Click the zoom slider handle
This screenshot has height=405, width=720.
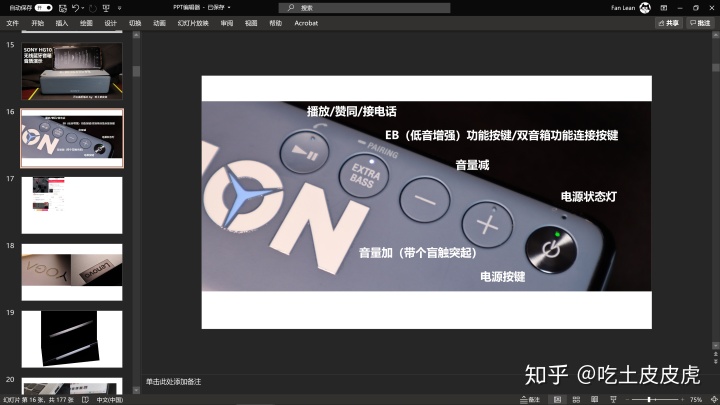(x=649, y=399)
